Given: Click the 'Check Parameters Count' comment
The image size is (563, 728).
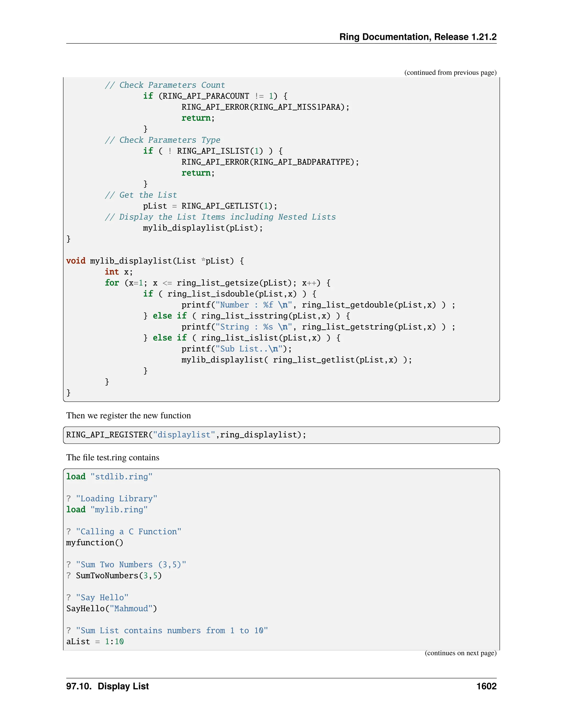Looking at the screenshot, I should (165, 85).
